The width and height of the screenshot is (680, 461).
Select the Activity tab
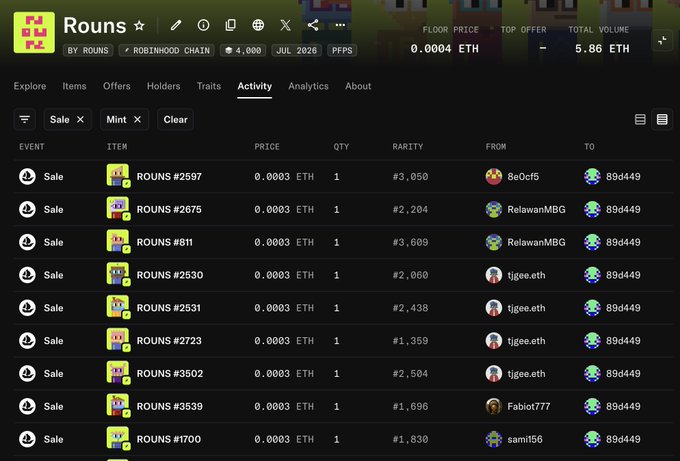[x=255, y=86]
